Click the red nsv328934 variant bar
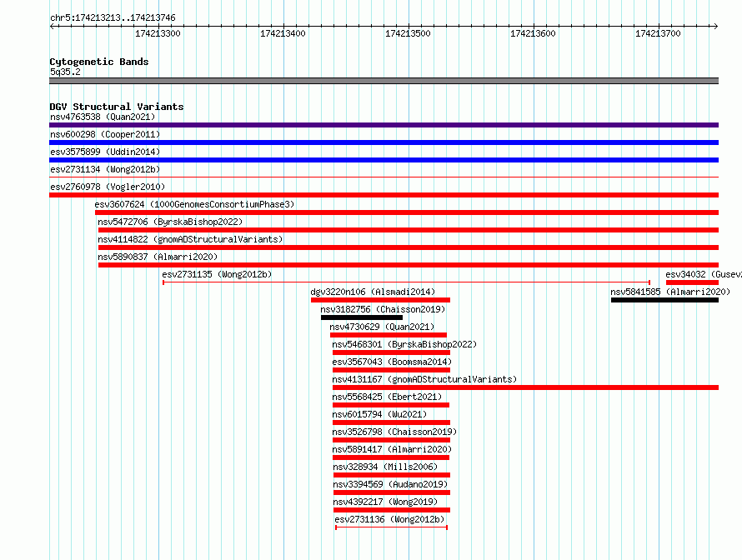This screenshot has width=742, height=560. 392,475
